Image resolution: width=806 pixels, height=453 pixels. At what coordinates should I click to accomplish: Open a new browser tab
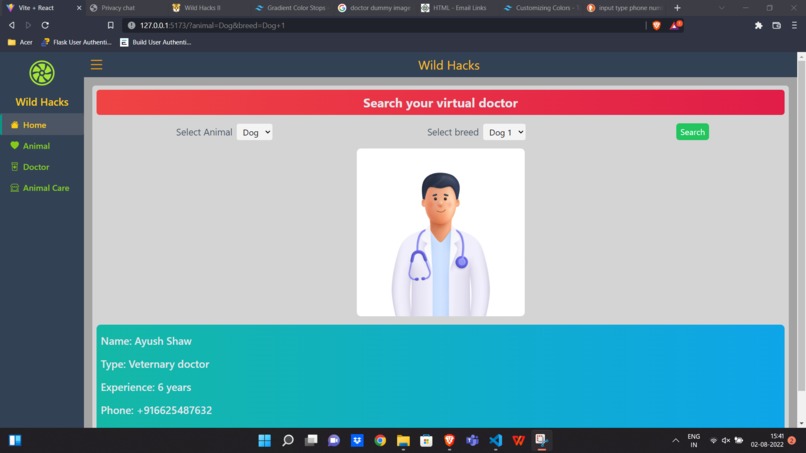click(x=677, y=8)
